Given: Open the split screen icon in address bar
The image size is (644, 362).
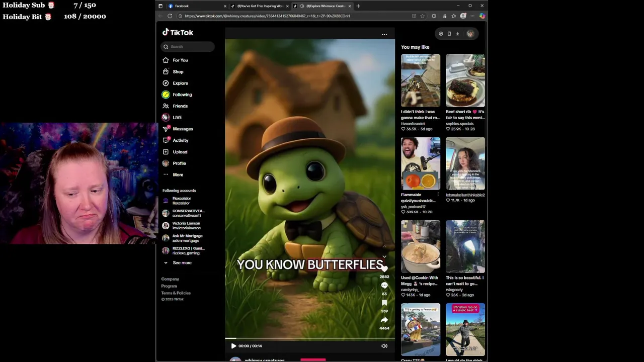Looking at the screenshot, I should [414, 16].
